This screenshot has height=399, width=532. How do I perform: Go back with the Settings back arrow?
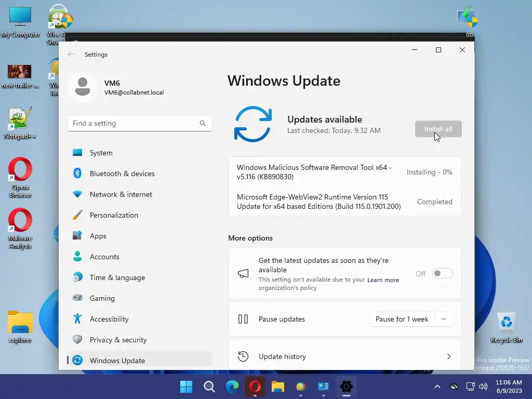(71, 54)
